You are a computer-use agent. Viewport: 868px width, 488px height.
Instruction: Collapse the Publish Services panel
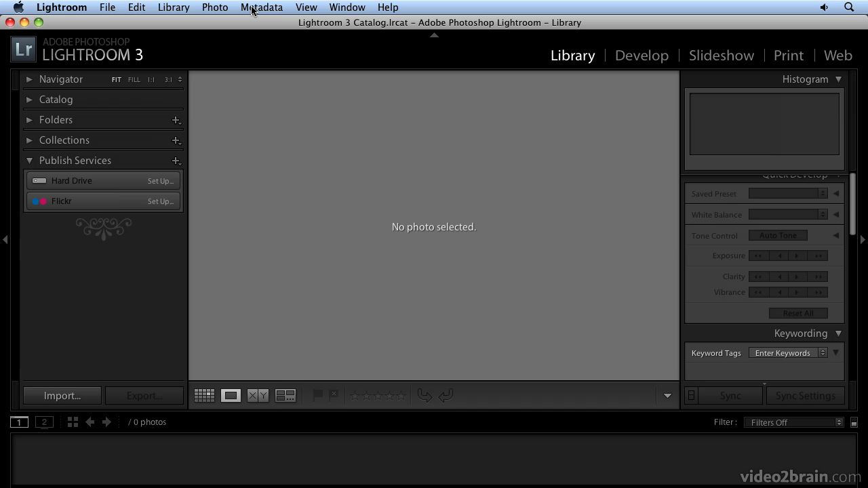pyautogui.click(x=29, y=161)
